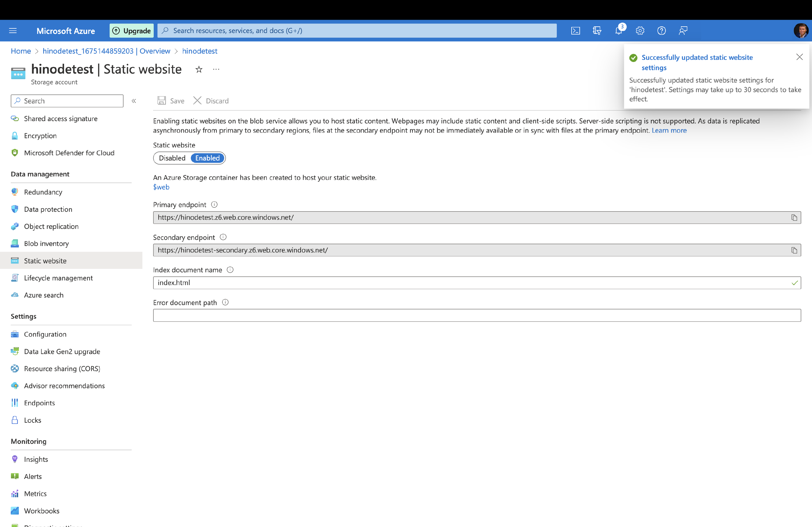Open the notifications bell
This screenshot has height=527, width=812.
pyautogui.click(x=618, y=31)
